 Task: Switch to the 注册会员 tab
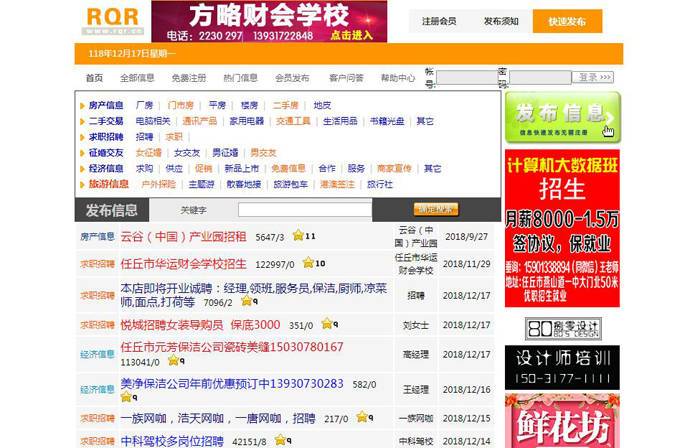439,21
